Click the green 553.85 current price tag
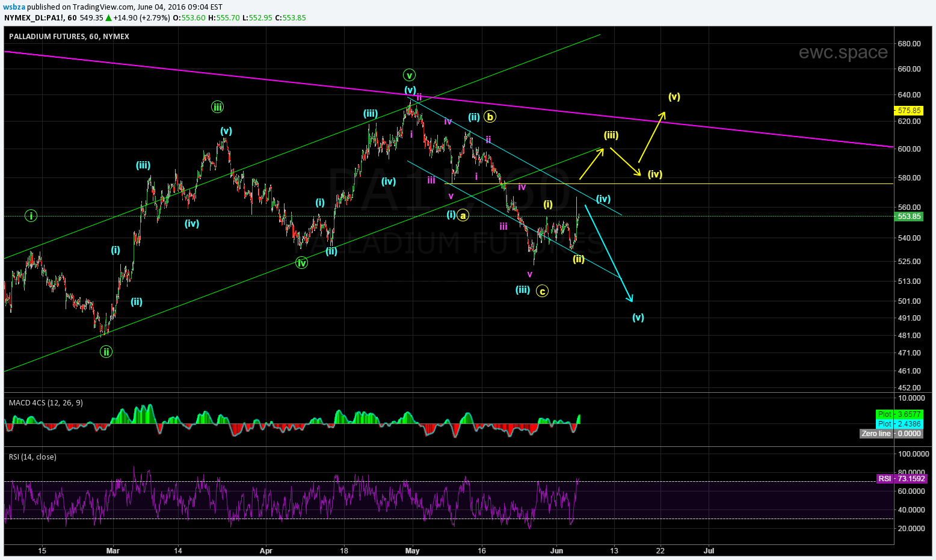This screenshot has width=936, height=560. [908, 217]
